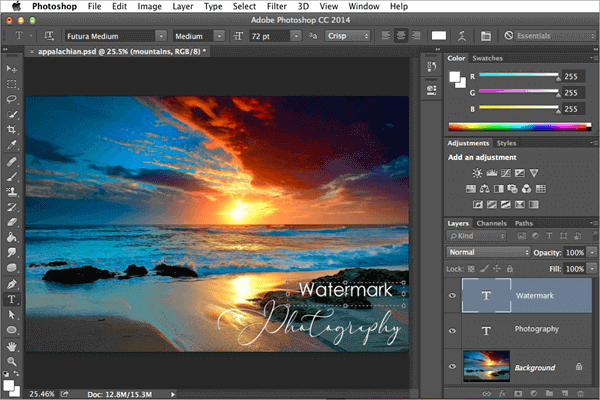The width and height of the screenshot is (600, 400).
Task: Click the Background layer thumbnail
Action: pyautogui.click(x=486, y=366)
